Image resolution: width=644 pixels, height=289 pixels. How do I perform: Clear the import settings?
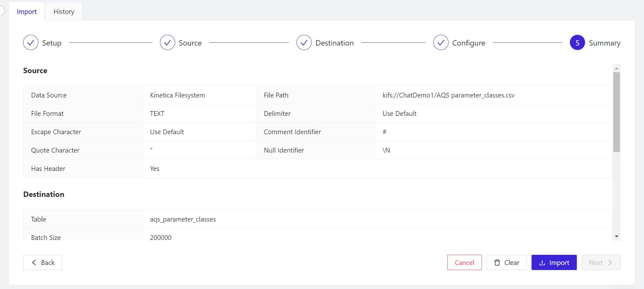(507, 262)
